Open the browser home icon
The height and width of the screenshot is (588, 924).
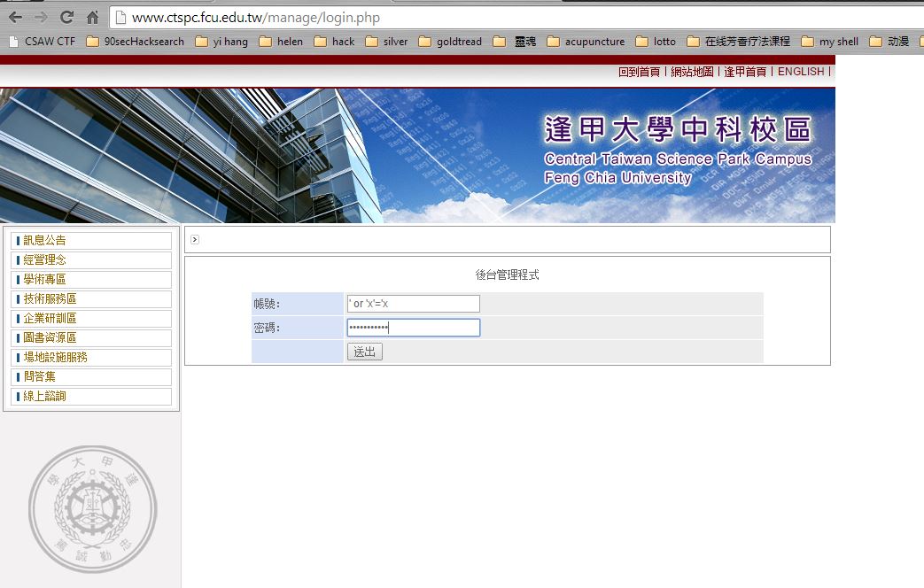pos(92,17)
